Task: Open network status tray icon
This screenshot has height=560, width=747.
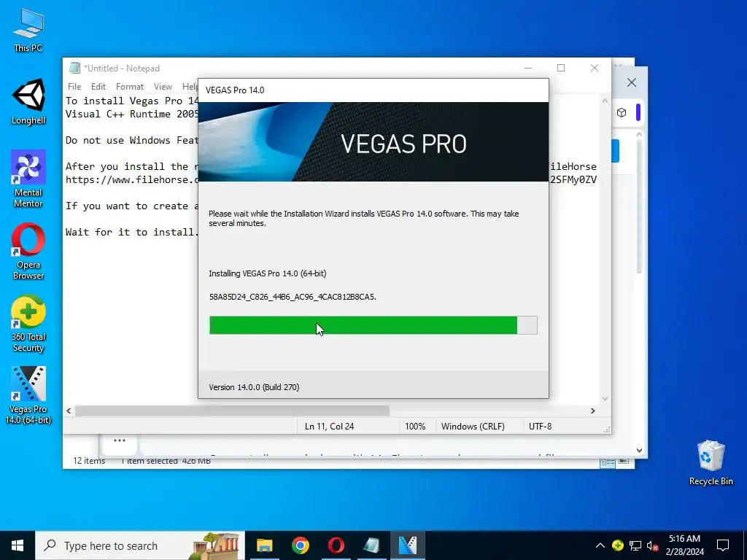Action: click(635, 545)
